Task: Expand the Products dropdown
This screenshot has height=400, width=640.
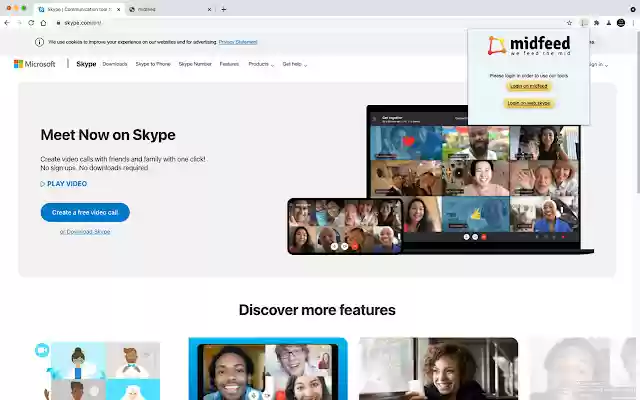Action: pos(261,64)
